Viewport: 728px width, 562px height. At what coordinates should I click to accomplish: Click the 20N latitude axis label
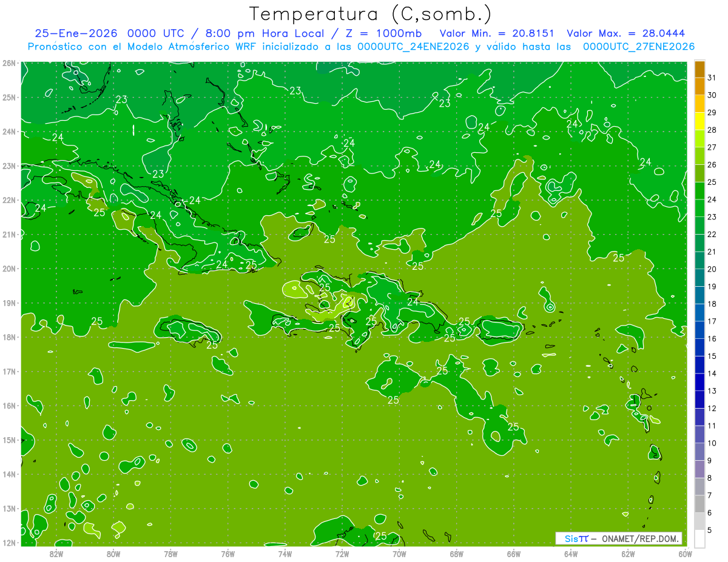[9, 269]
